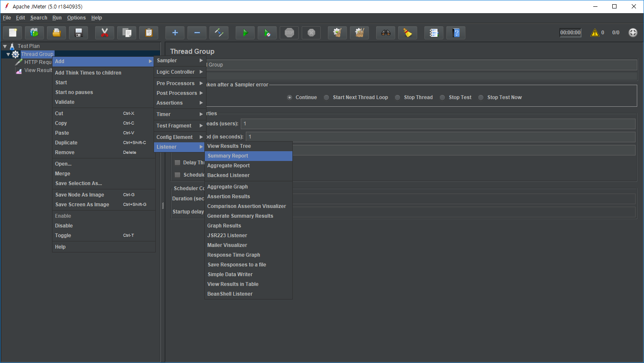The width and height of the screenshot is (644, 363).
Task: Open the Function Helper list icon
Action: pyautogui.click(x=434, y=33)
